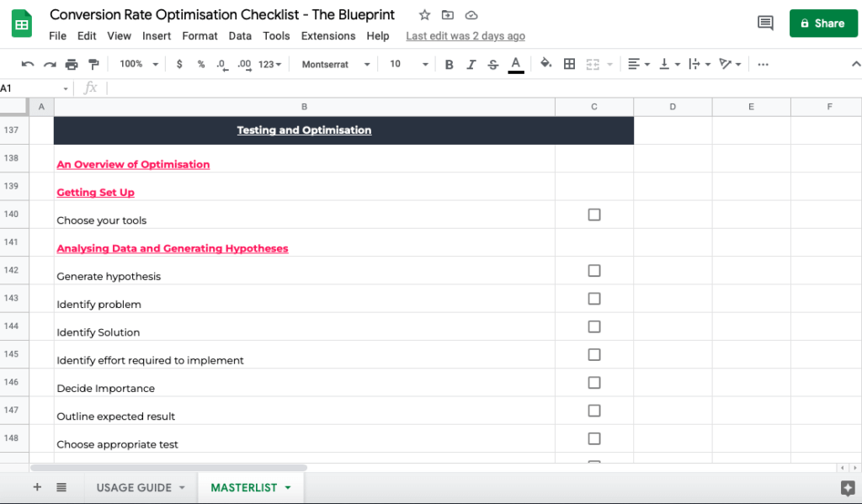Open the All sheets list icon
This screenshot has width=862, height=504.
(61, 487)
